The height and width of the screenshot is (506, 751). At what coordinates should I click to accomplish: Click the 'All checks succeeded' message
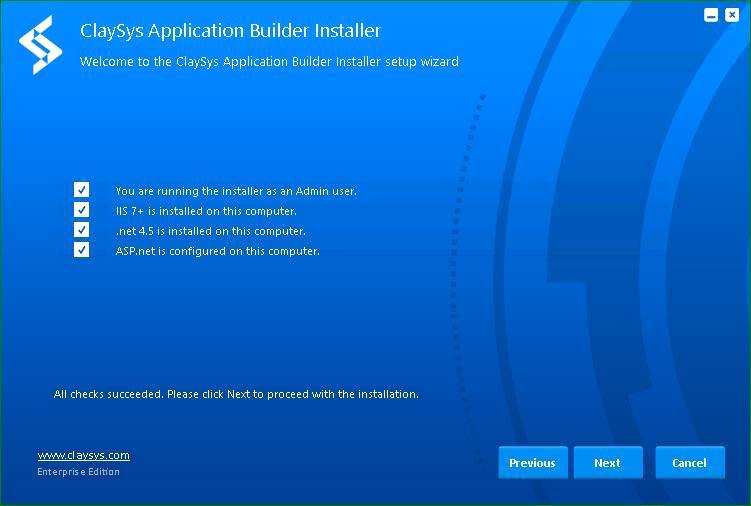pos(236,394)
